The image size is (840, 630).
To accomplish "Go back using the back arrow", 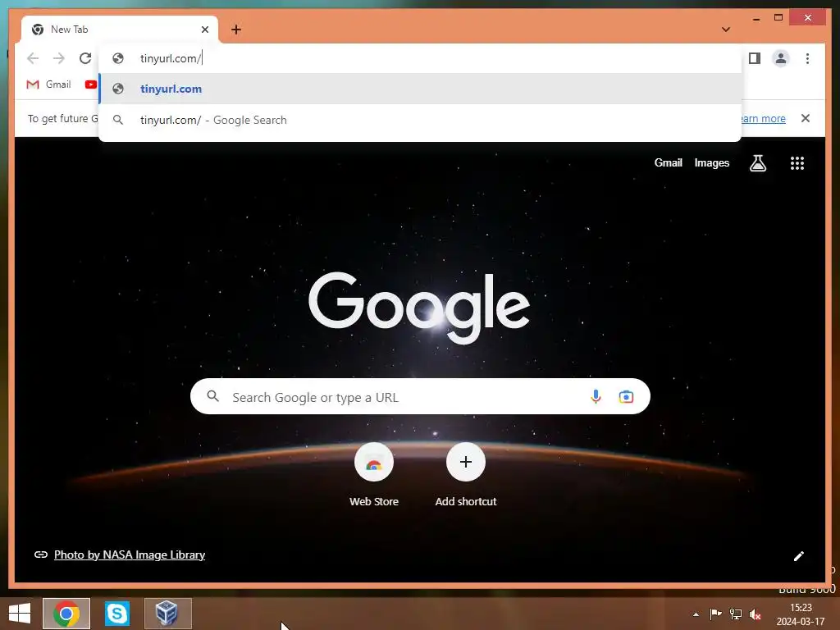I will pos(33,58).
